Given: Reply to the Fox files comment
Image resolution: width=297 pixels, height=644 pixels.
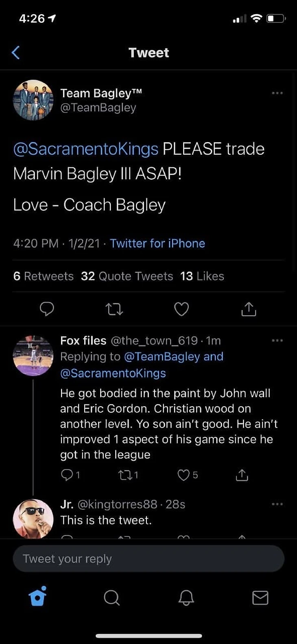Looking at the screenshot, I should [x=67, y=475].
